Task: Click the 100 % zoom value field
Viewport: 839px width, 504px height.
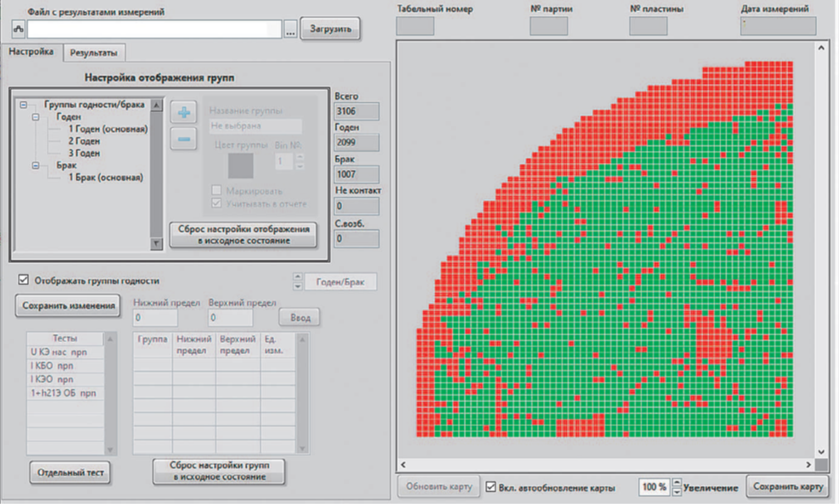Action: (654, 487)
